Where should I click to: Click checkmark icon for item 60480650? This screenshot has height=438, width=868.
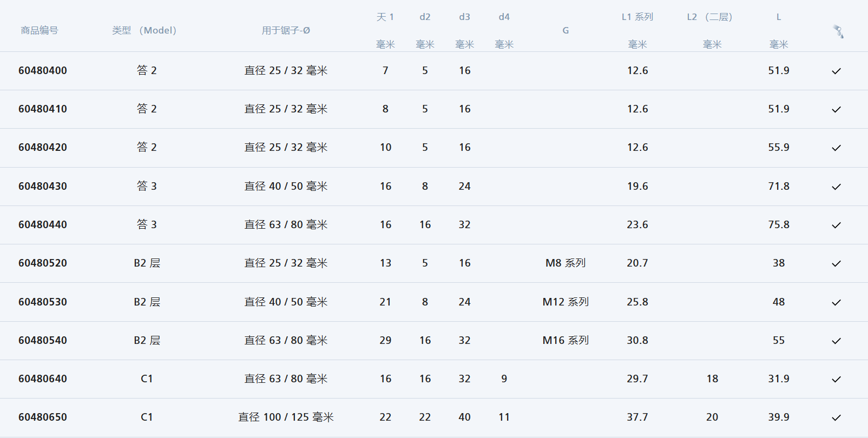836,417
